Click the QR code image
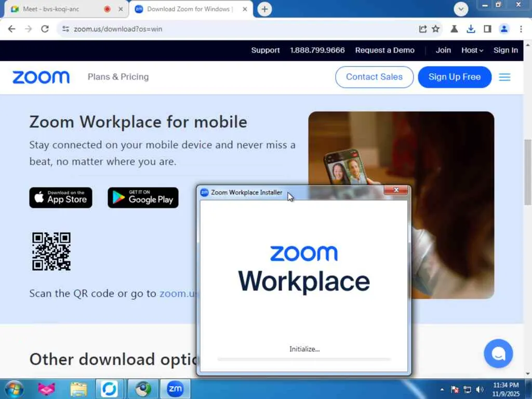 [x=51, y=251]
